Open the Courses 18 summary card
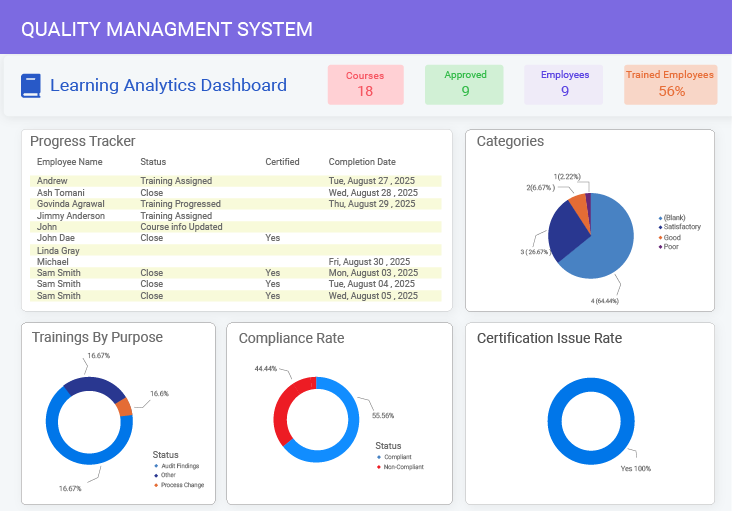The image size is (732, 511). 366,84
